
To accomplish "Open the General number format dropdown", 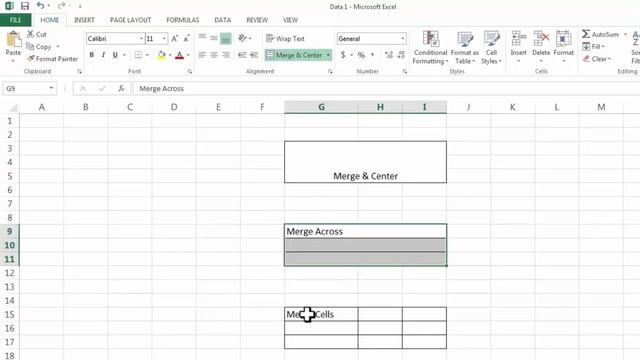I will coord(402,38).
